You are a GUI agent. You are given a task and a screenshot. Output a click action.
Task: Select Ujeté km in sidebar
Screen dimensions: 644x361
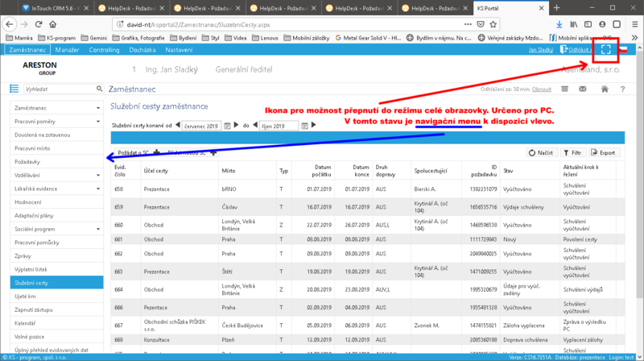click(56, 296)
